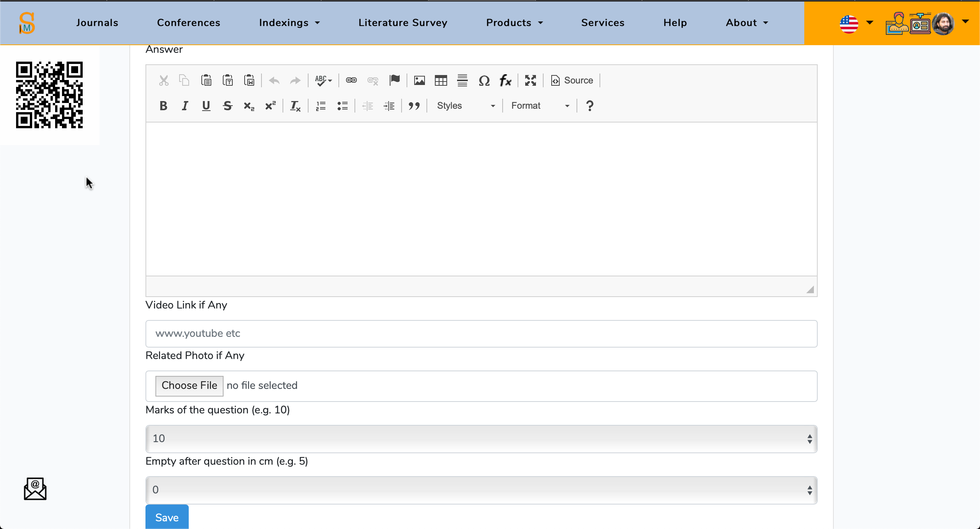Open the marks of the question selector
This screenshot has width=980, height=529.
[481, 439]
